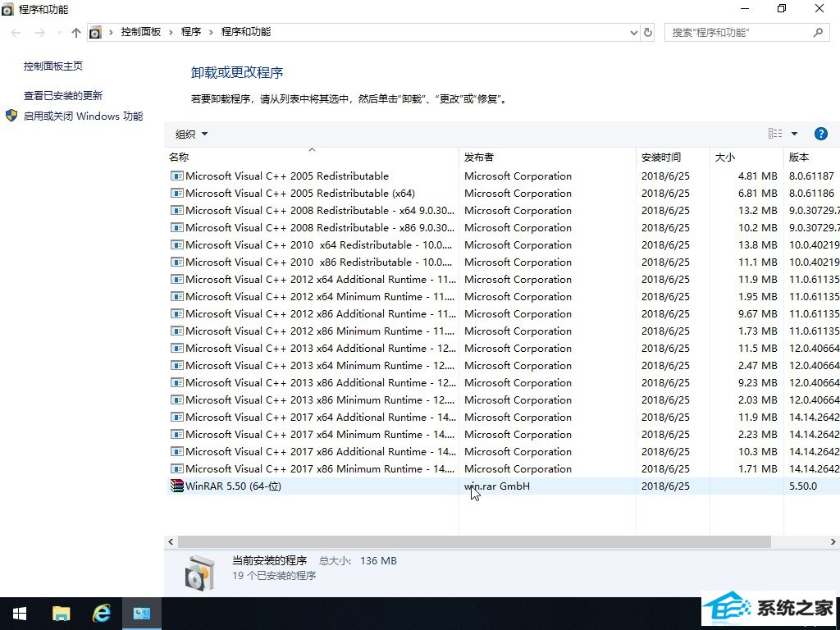The width and height of the screenshot is (840, 630).
Task: Click the search magnifier icon
Action: click(x=818, y=33)
